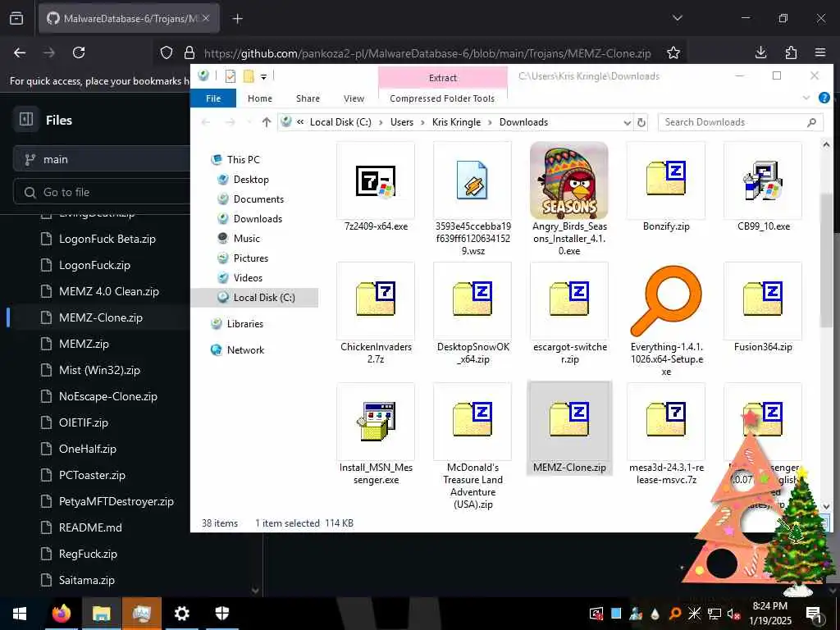Click the Properties quick access toolbar icon
Image resolution: width=840 pixels, height=630 pixels.
point(231,76)
